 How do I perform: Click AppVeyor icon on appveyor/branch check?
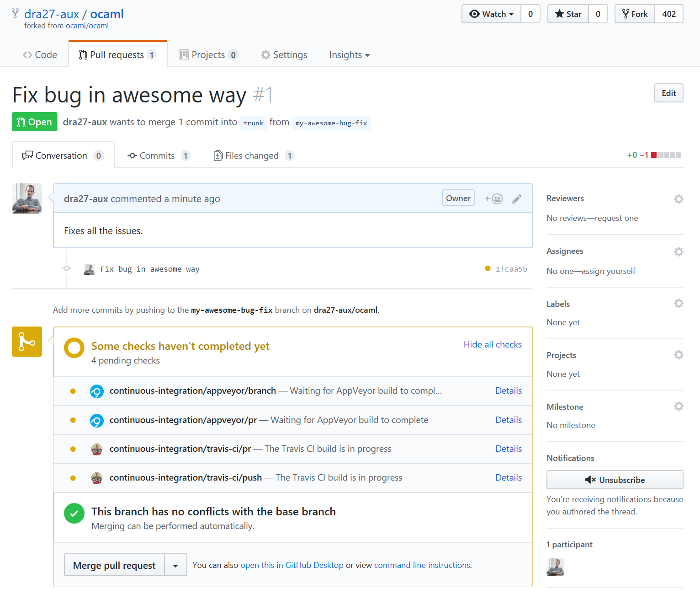[97, 391]
